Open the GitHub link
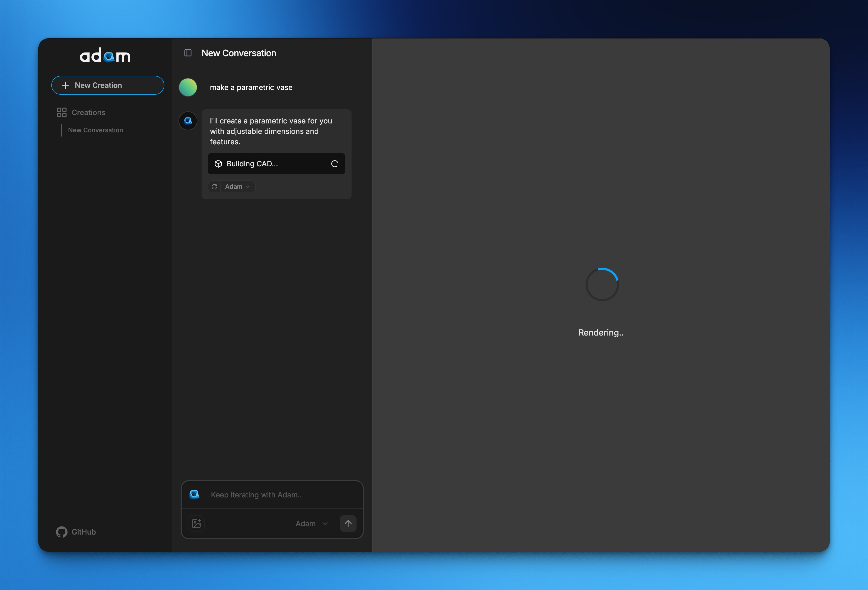Image resolution: width=868 pixels, height=590 pixels. point(83,532)
